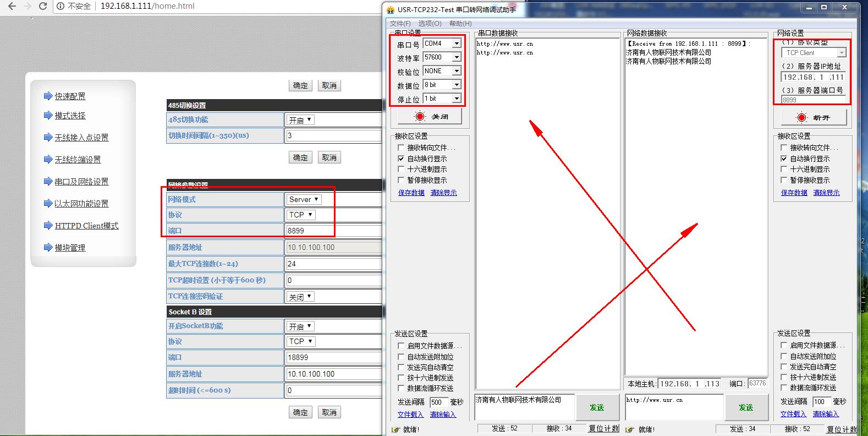
Task: Click 清除显示 link in serial receive settings
Action: tap(443, 193)
